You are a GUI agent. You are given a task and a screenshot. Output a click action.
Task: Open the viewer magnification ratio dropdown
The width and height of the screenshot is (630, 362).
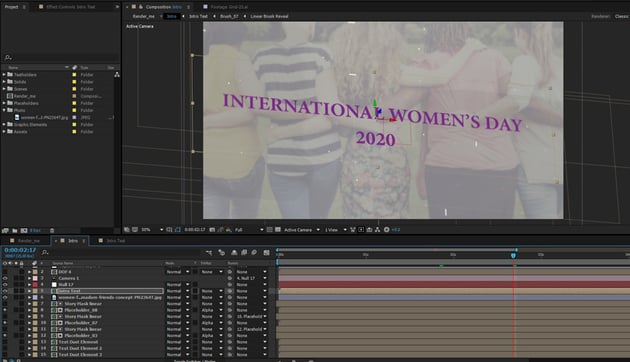click(152, 230)
